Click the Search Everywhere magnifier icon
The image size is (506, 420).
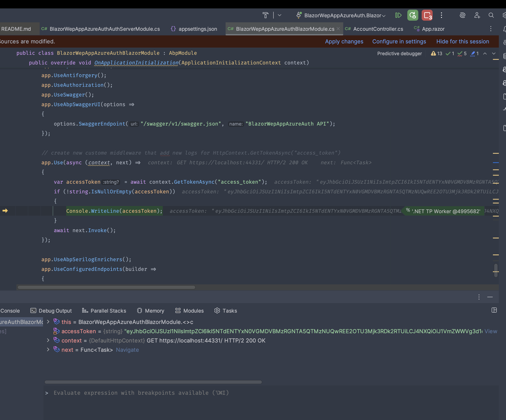(491, 15)
